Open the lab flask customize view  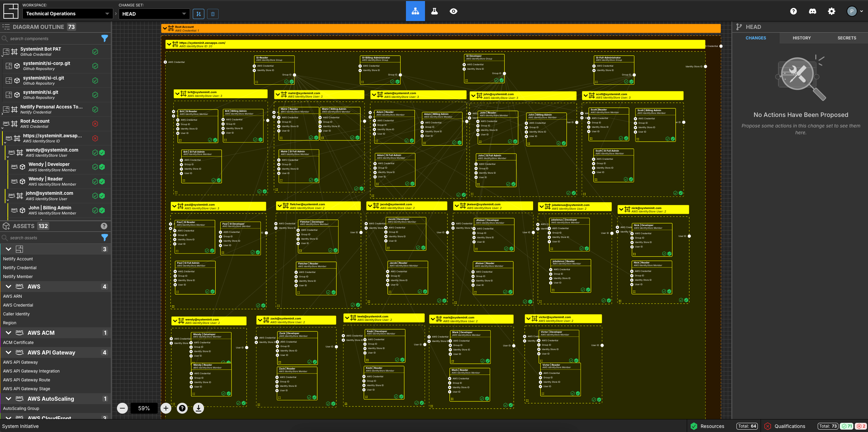pyautogui.click(x=434, y=11)
